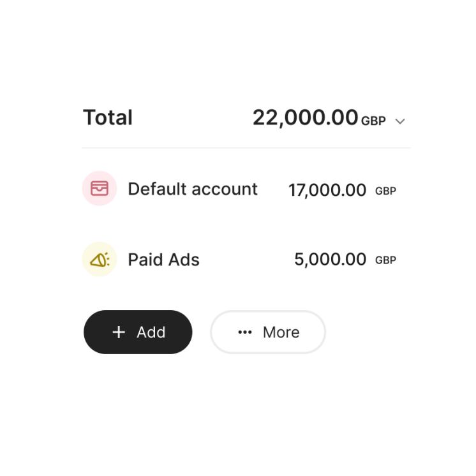Click GBP label on Paid Ads row
The width and height of the screenshot is (476, 476).
tap(385, 260)
